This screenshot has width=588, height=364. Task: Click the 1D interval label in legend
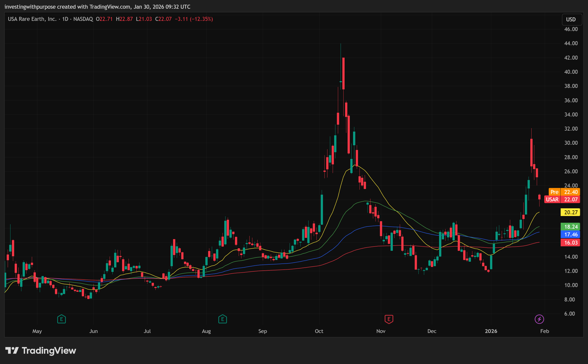click(x=65, y=19)
